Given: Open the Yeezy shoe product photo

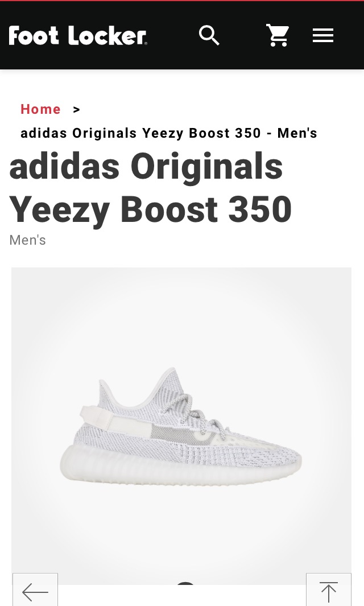Looking at the screenshot, I should (181, 426).
